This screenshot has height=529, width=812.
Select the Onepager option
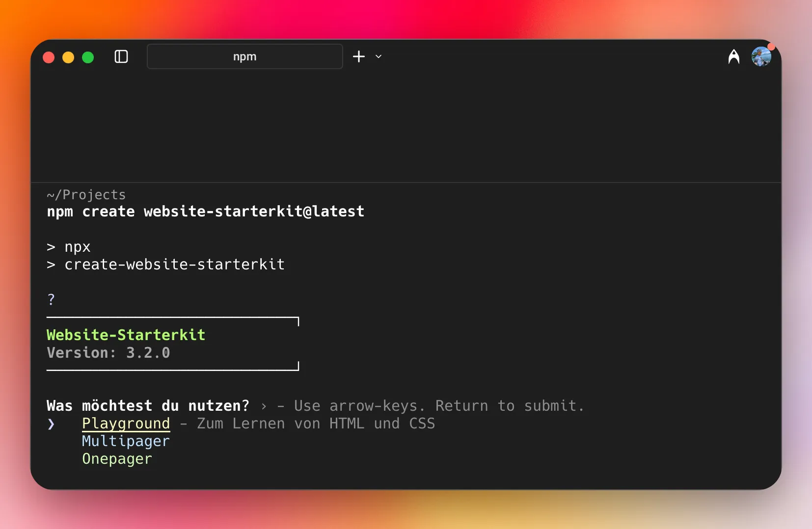pos(117,459)
